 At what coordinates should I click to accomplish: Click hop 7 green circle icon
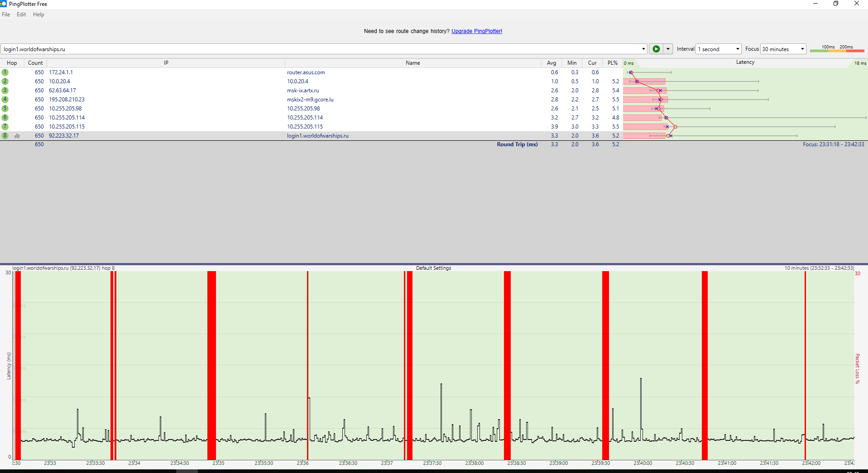coord(5,127)
